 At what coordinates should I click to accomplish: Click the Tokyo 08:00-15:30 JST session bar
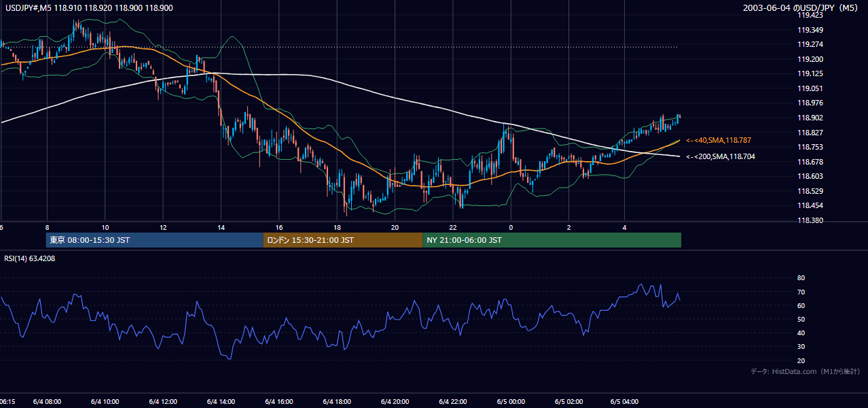(x=155, y=240)
